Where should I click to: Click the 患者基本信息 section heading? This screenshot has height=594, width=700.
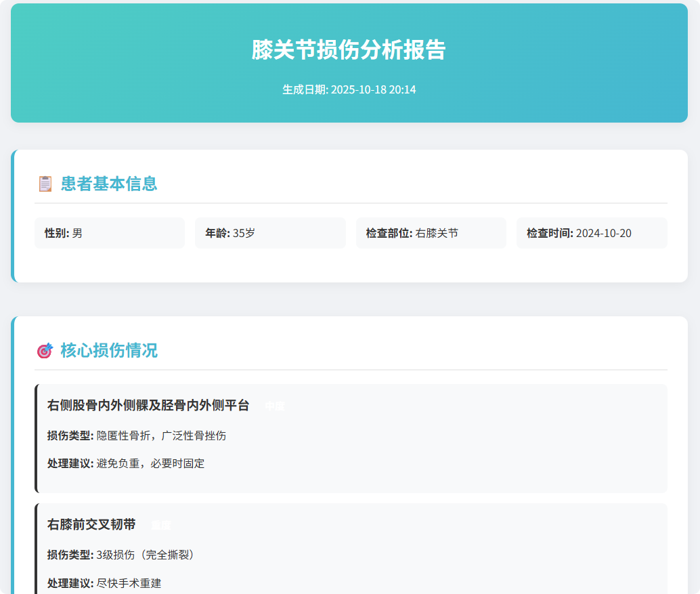point(106,183)
